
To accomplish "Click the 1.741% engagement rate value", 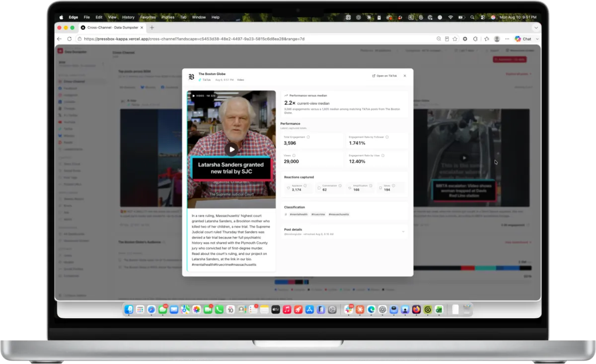I will (x=357, y=143).
